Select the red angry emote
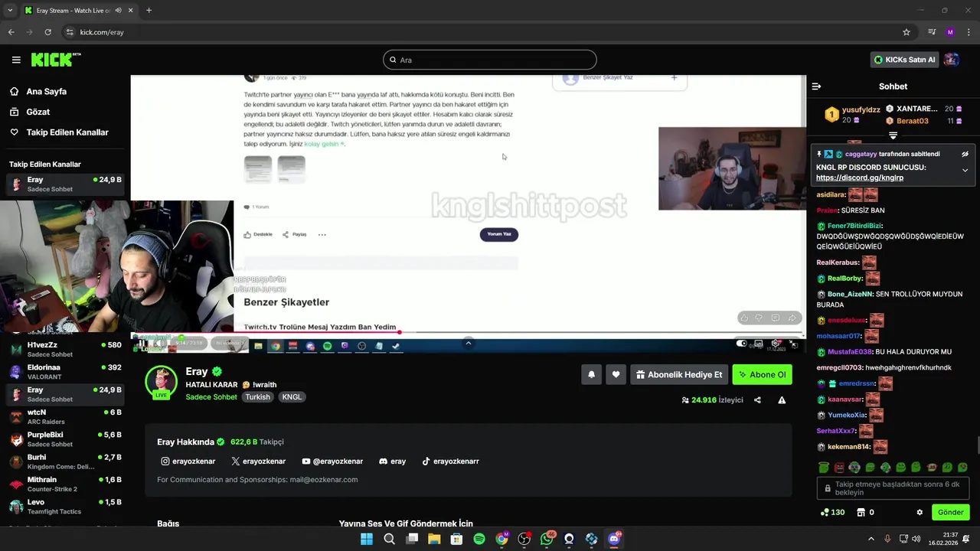Screen dimensions: 980x551 pos(838,467)
